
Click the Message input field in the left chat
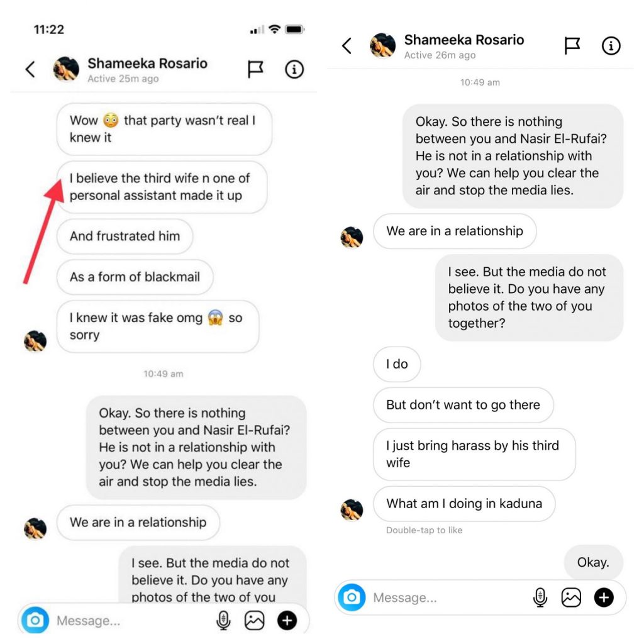click(126, 621)
